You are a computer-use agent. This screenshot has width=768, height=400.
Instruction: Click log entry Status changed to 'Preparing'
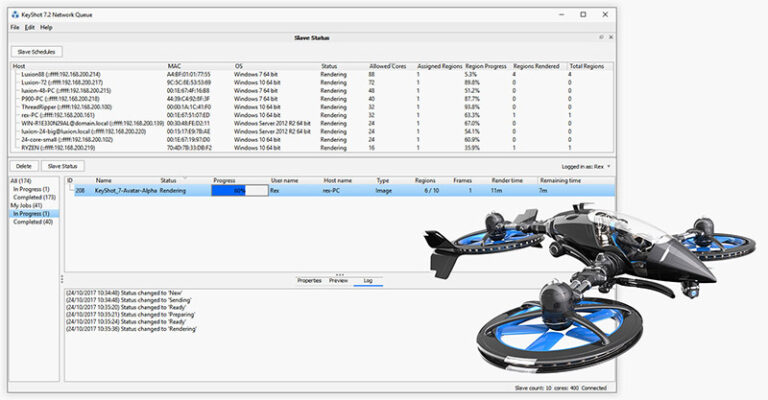pos(130,315)
